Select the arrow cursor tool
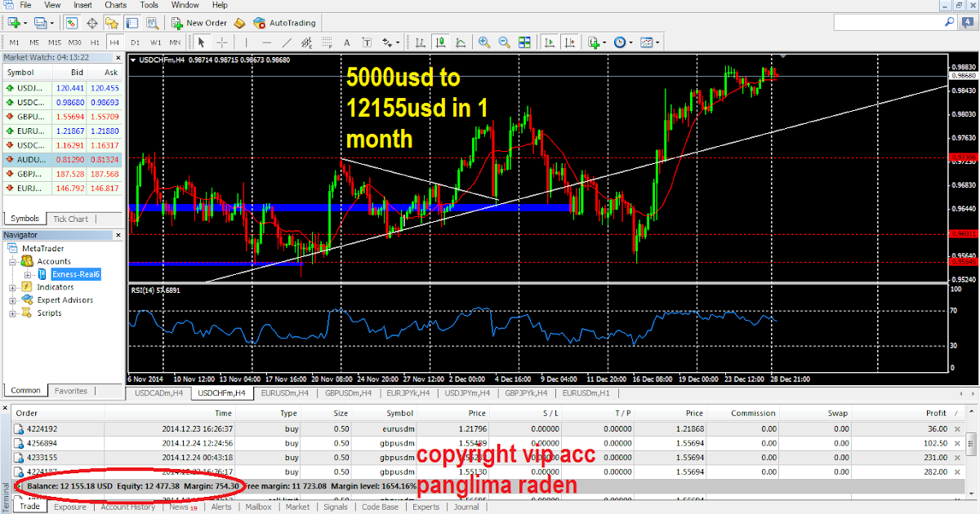 (201, 42)
